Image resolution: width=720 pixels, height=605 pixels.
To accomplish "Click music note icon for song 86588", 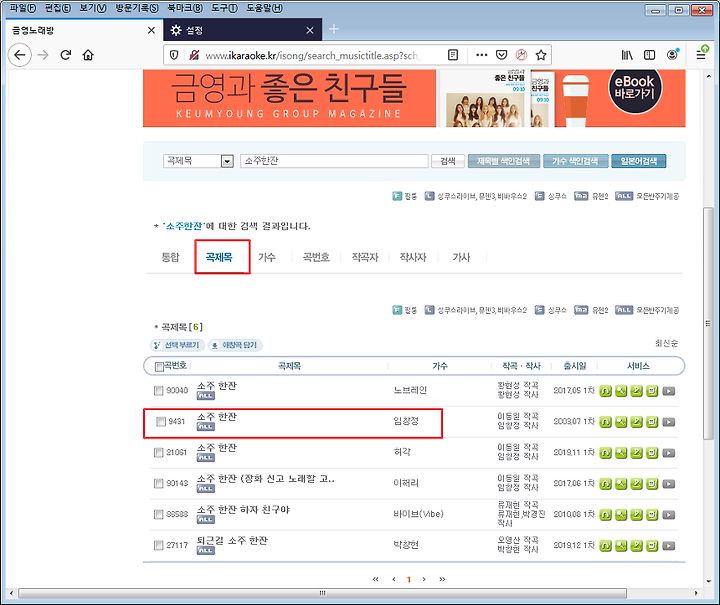I will pos(636,515).
